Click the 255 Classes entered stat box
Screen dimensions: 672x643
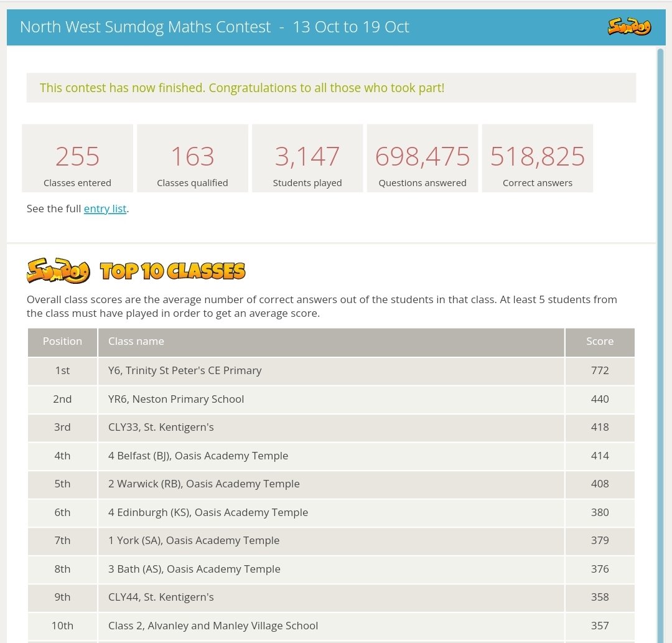tap(78, 158)
